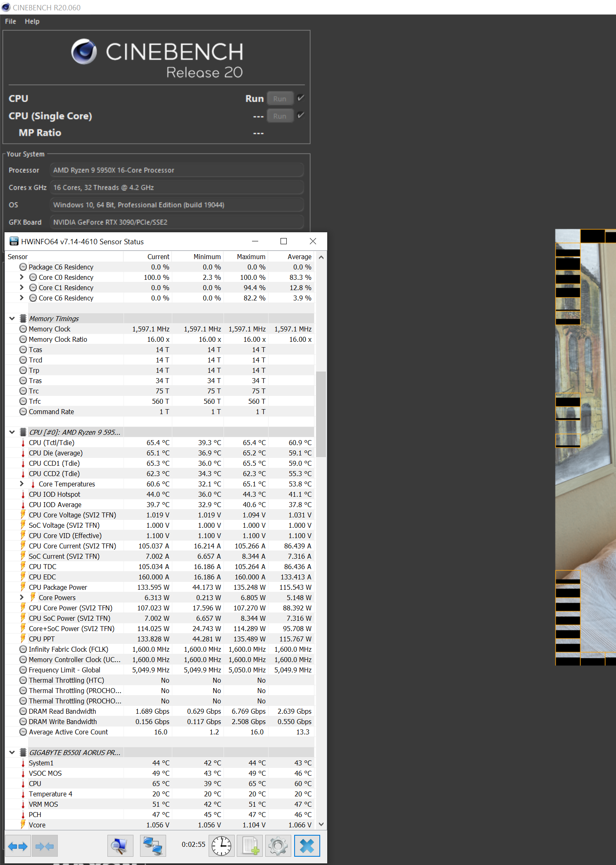Click the blue X close sensors icon
The width and height of the screenshot is (616, 865).
[x=307, y=846]
